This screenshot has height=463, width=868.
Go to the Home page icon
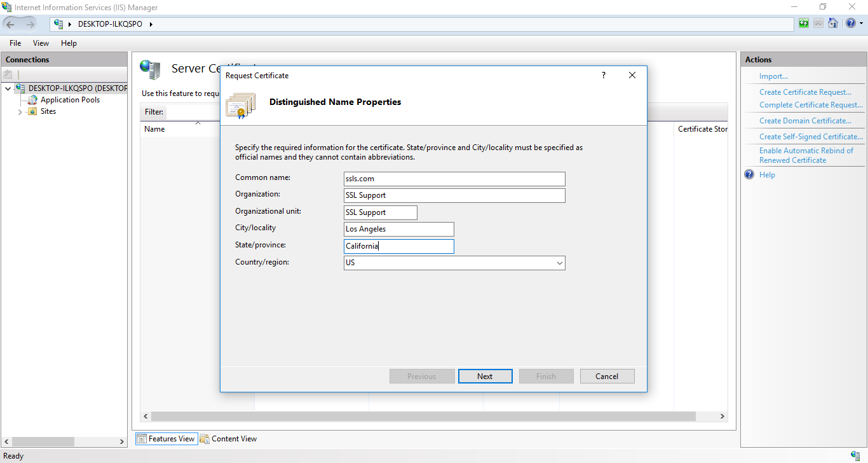833,24
